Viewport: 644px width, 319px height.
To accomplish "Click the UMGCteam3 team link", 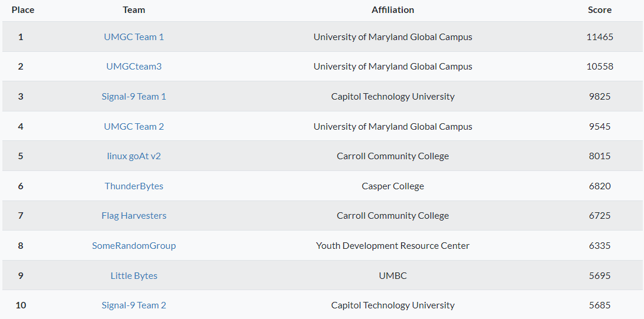I will coord(134,67).
